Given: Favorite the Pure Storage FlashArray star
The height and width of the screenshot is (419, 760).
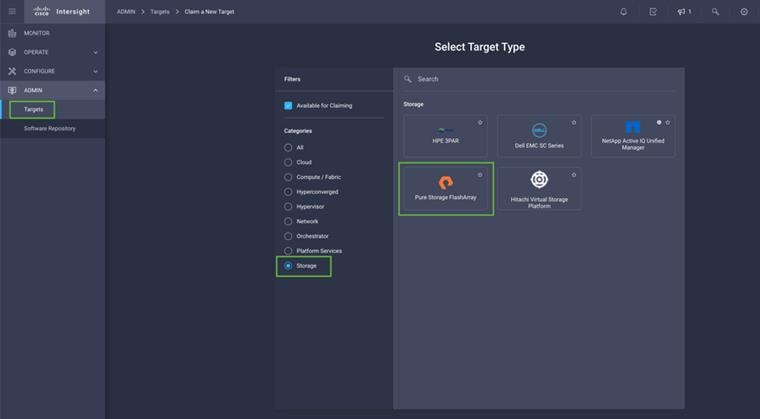Looking at the screenshot, I should (x=480, y=175).
